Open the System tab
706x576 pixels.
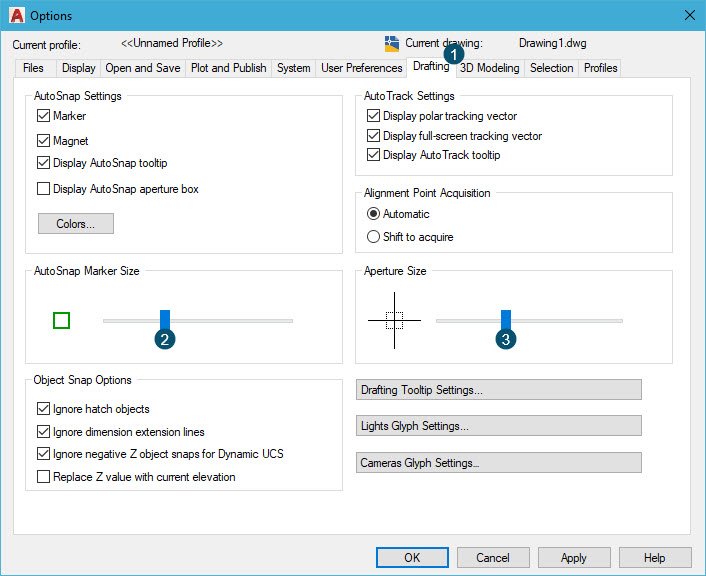tap(294, 68)
